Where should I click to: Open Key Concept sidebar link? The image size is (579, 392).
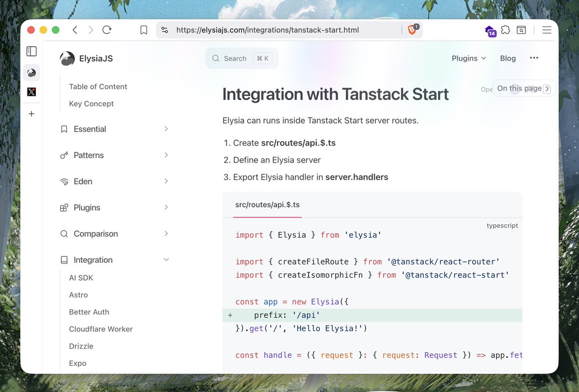91,104
